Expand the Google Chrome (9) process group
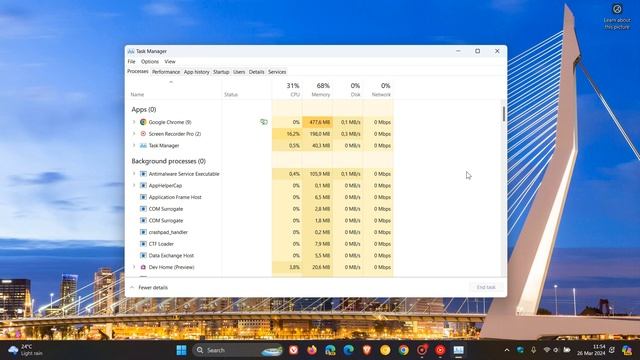The width and height of the screenshot is (640, 360). click(x=134, y=122)
